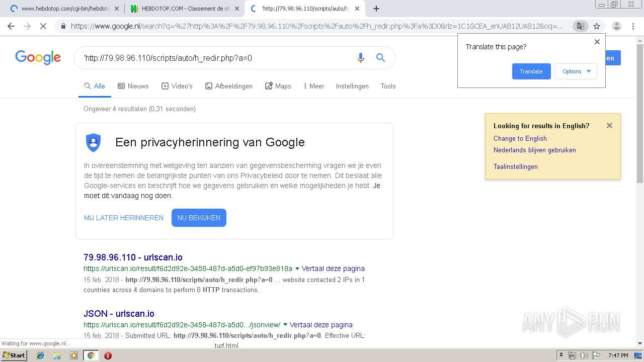The width and height of the screenshot is (644, 362).
Task: Open Instellingen in search menu
Action: click(352, 86)
